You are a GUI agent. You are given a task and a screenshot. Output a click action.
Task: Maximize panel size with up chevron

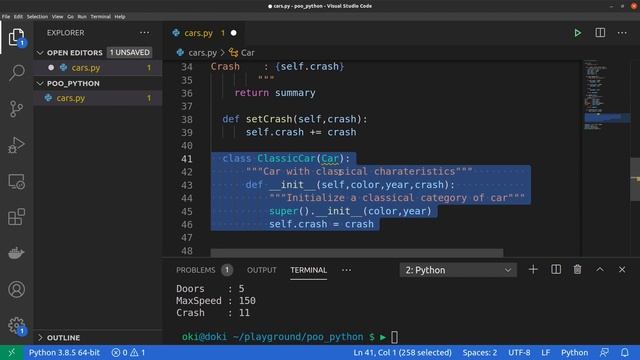pos(600,269)
